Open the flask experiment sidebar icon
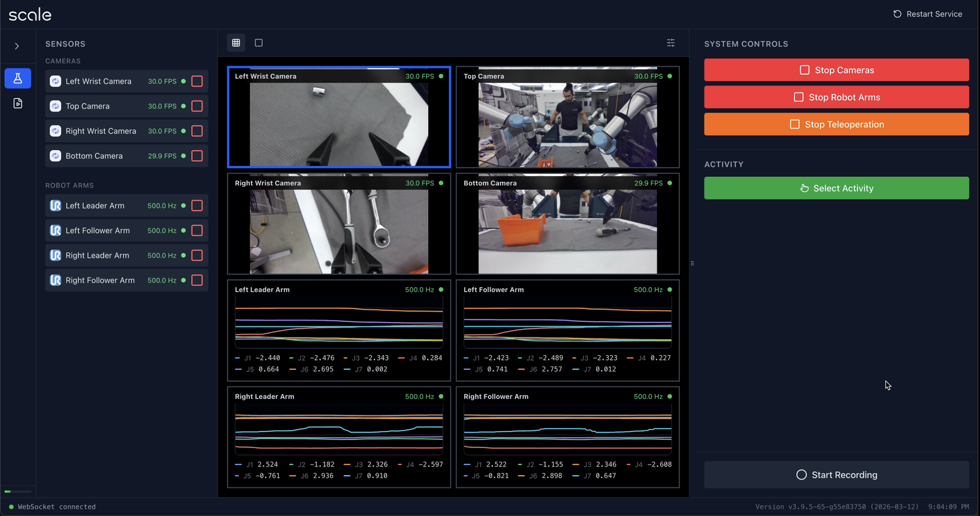 (x=18, y=78)
